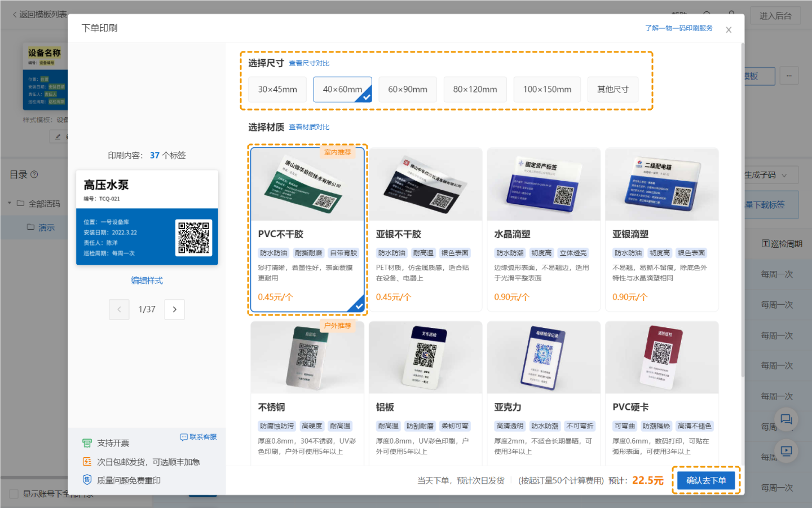The width and height of the screenshot is (812, 508).
Task: Select the 30×45mm size
Action: [277, 89]
